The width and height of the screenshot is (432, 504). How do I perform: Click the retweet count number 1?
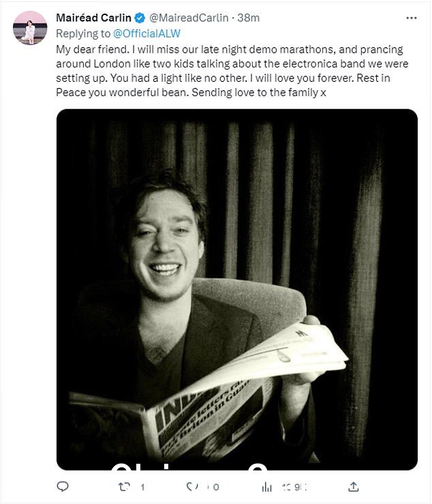point(142,487)
